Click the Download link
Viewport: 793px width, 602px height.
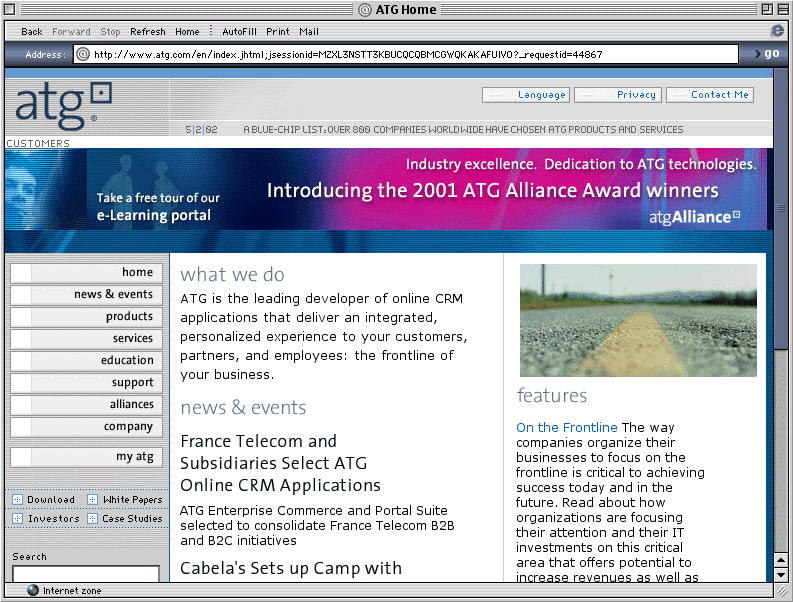51,500
